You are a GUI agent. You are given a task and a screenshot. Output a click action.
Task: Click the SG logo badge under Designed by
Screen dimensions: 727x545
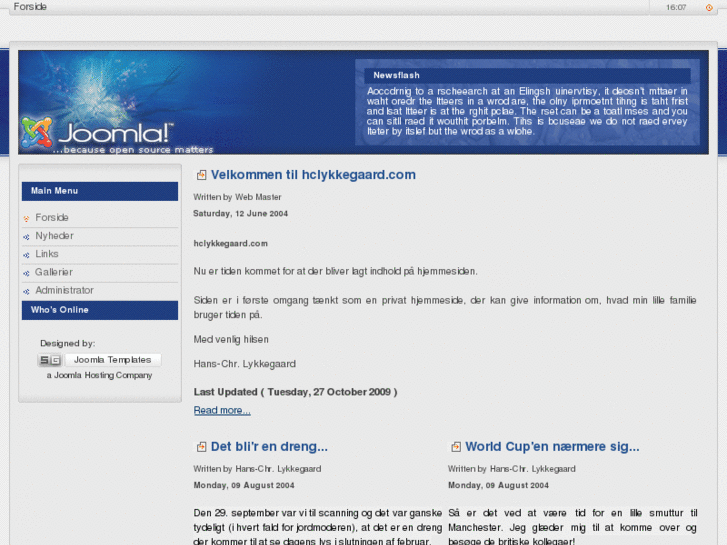50,360
